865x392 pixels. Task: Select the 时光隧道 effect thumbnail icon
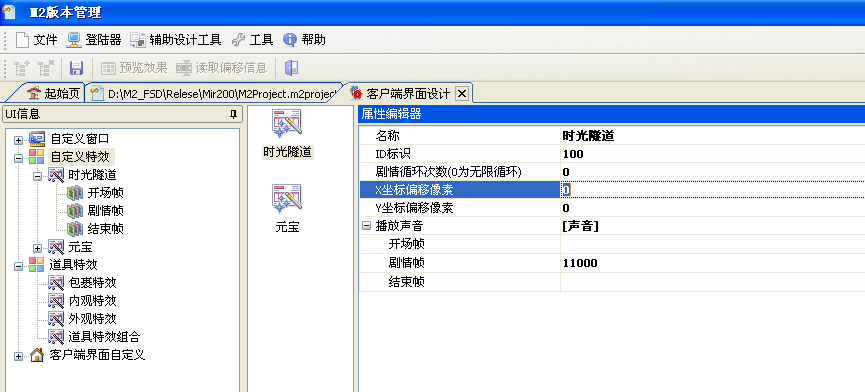point(287,123)
